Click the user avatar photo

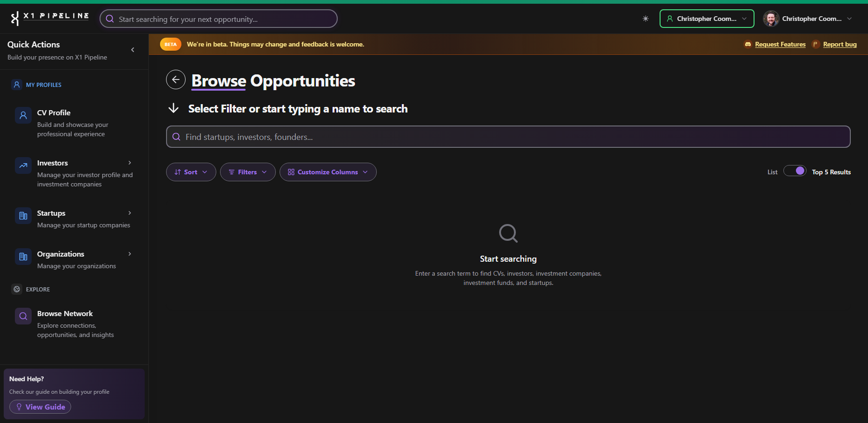pos(771,19)
